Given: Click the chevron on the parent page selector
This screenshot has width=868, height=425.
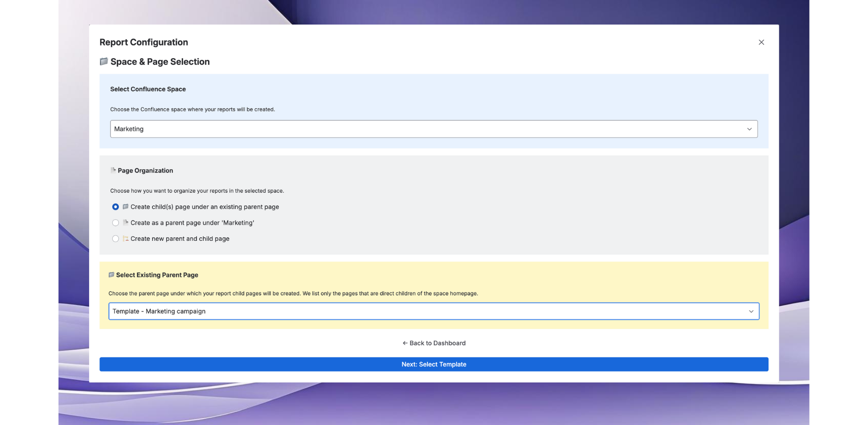Looking at the screenshot, I should (x=751, y=311).
